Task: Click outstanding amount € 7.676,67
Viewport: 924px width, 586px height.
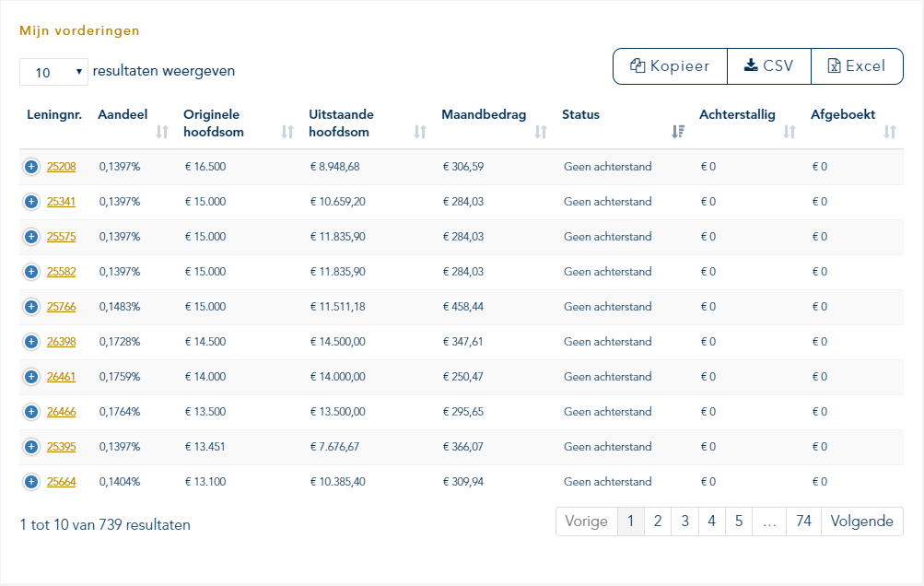Action: pos(334,447)
